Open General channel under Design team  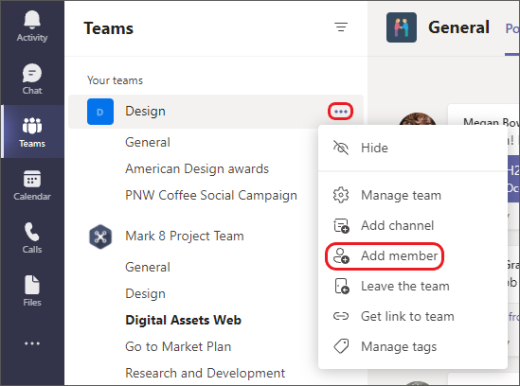[148, 142]
